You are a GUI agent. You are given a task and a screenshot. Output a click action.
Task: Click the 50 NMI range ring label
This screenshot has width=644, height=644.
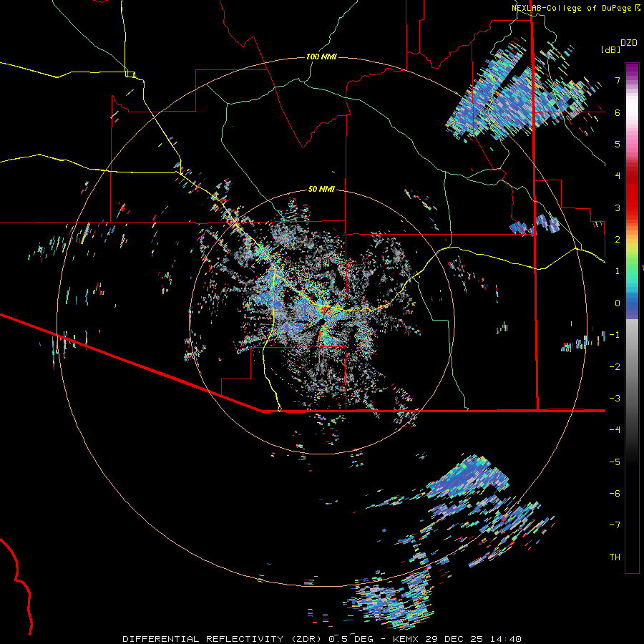coord(321,189)
